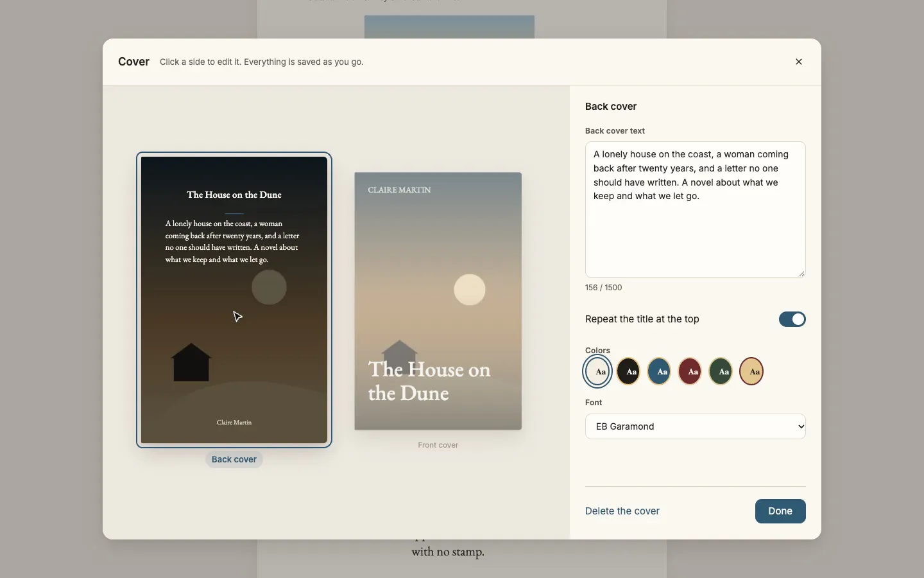924x578 pixels.
Task: Close the Cover dialog with the X icon
Action: (799, 62)
